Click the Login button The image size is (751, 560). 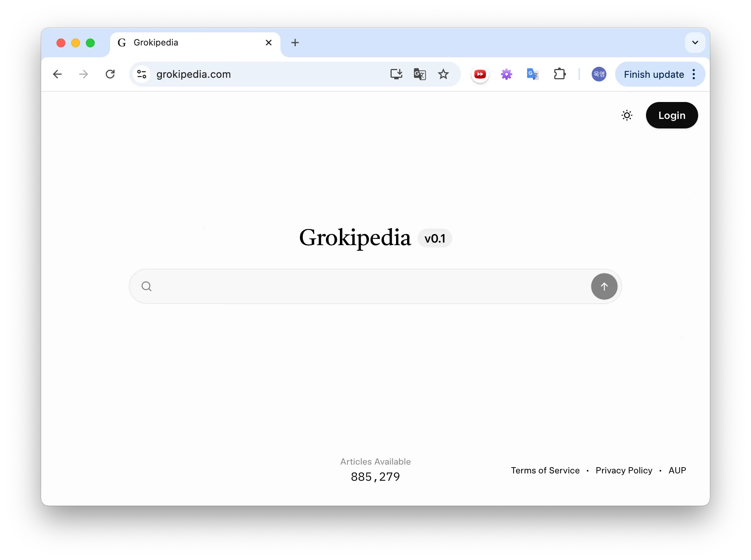click(671, 115)
